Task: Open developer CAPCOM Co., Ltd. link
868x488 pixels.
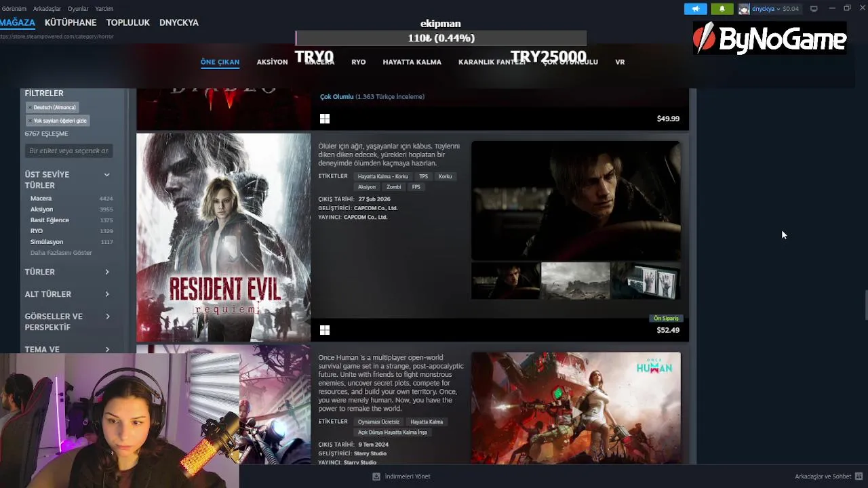Action: (x=376, y=208)
